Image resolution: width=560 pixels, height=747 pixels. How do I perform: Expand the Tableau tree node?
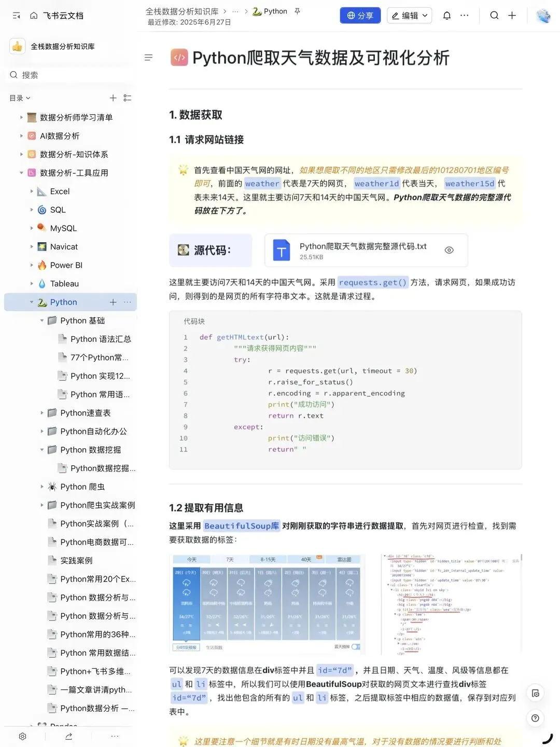click(x=32, y=284)
